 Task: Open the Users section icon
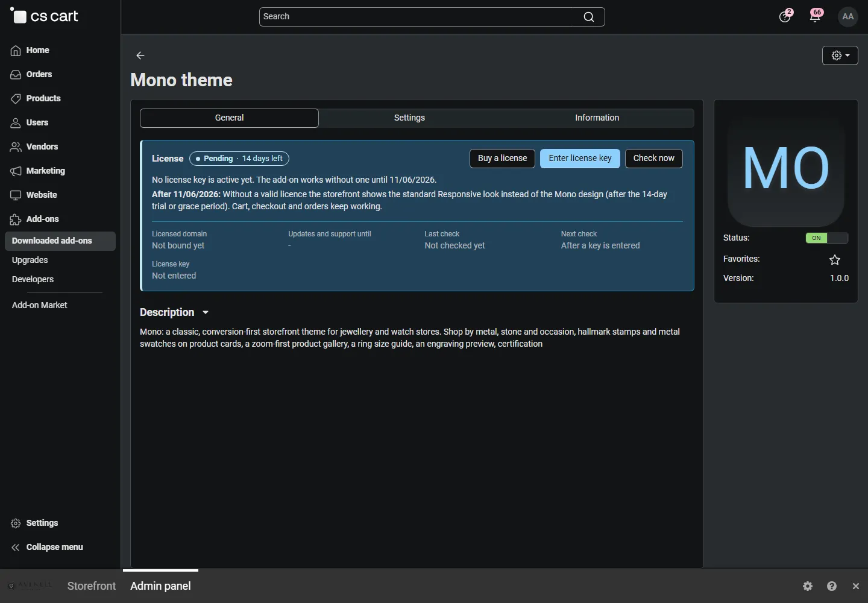tap(16, 123)
